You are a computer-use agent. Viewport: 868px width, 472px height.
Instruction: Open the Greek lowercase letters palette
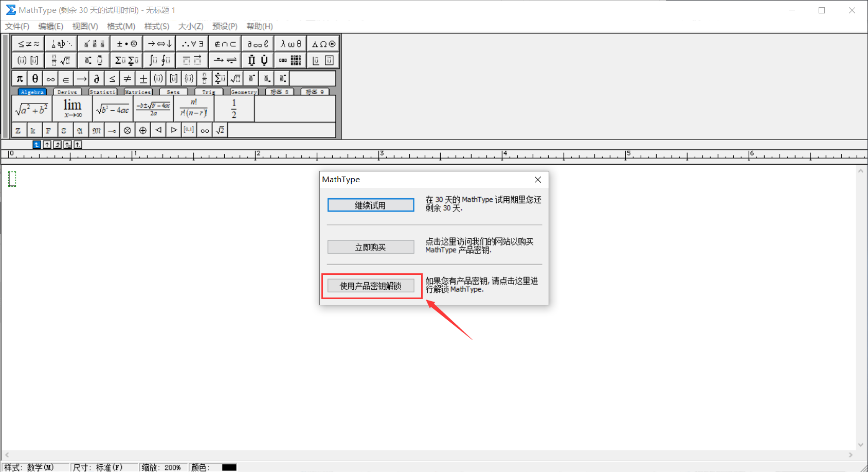point(291,44)
